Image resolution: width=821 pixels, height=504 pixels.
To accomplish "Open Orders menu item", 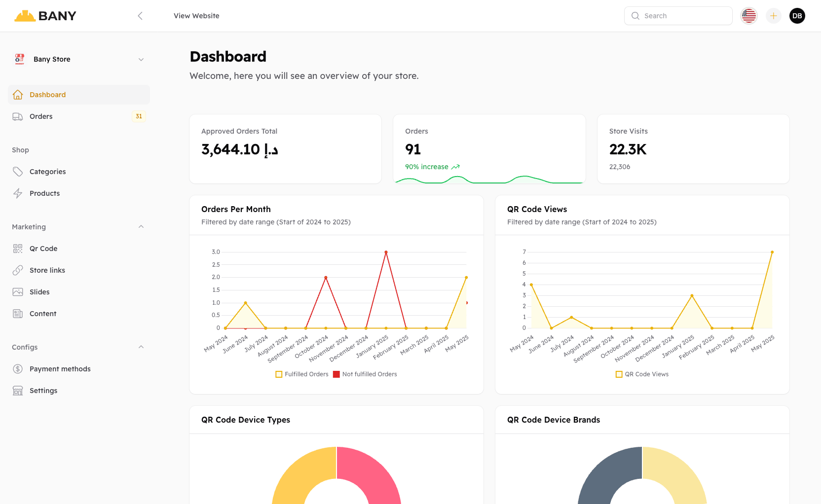I will [x=79, y=116].
